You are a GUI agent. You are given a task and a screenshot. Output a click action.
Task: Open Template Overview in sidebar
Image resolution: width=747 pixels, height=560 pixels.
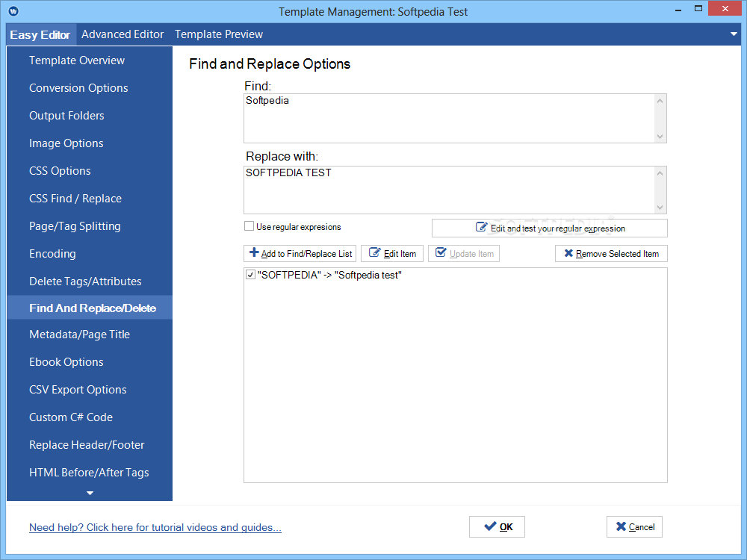click(90, 60)
